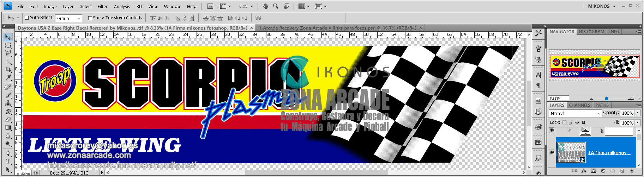The width and height of the screenshot is (644, 177).
Task: Click the 1A Firma mikonos layer thumbnail
Action: click(x=571, y=152)
